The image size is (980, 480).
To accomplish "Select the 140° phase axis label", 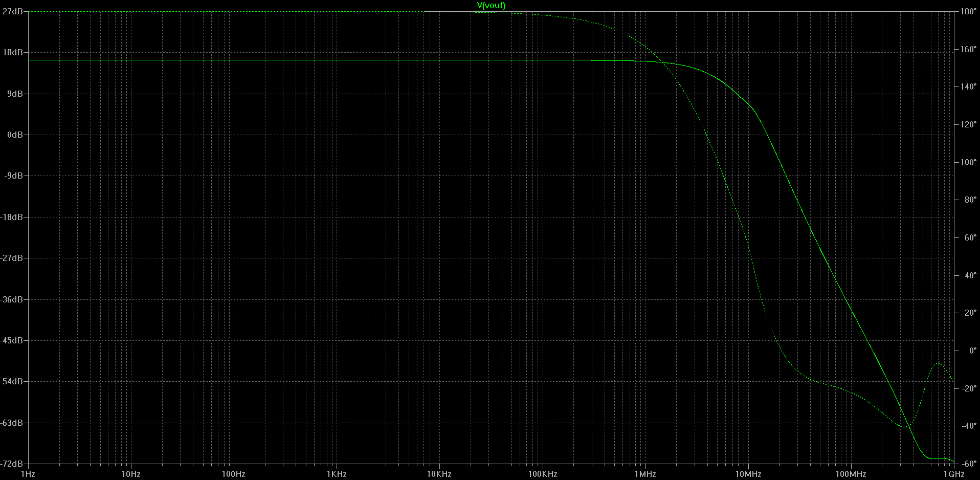I will [x=969, y=87].
